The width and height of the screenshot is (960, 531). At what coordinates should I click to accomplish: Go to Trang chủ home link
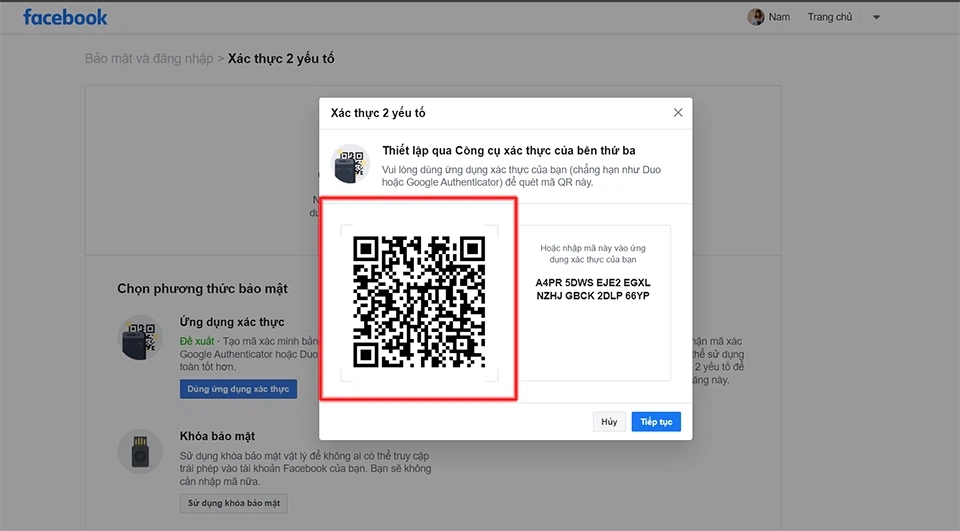click(830, 17)
